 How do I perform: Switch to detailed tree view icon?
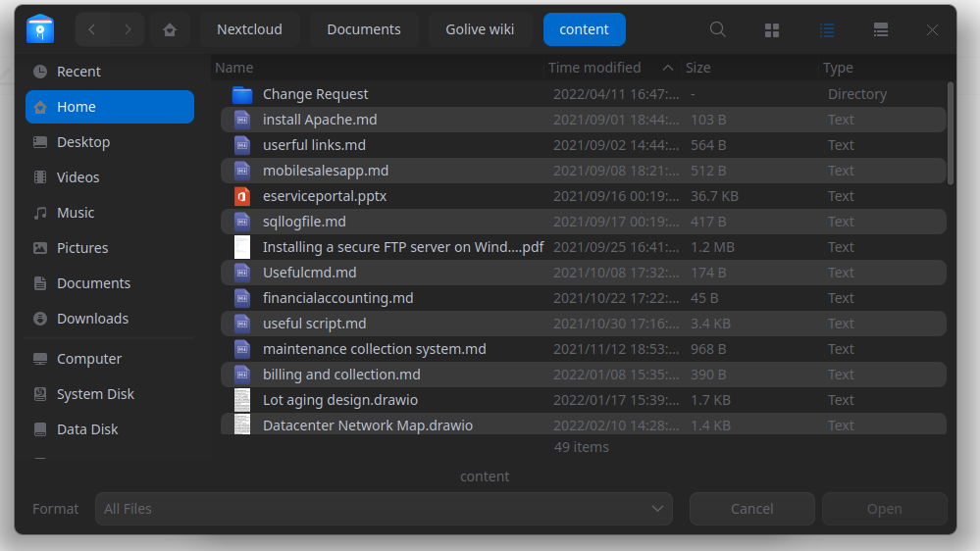[881, 30]
